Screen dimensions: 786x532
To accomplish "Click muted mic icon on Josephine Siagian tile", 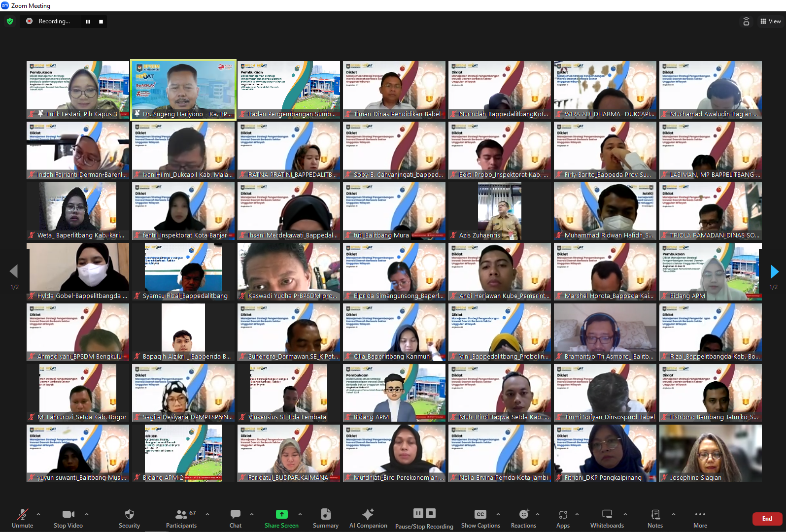I will 664,477.
